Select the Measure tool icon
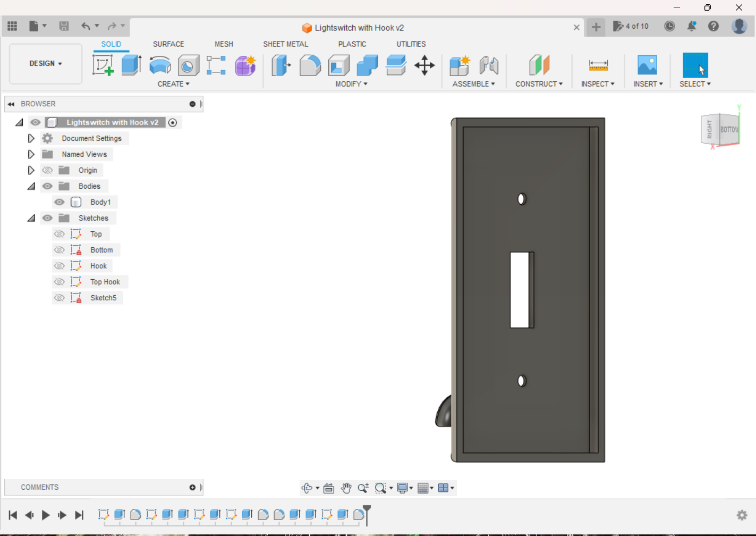Image resolution: width=756 pixels, height=536 pixels. point(598,65)
